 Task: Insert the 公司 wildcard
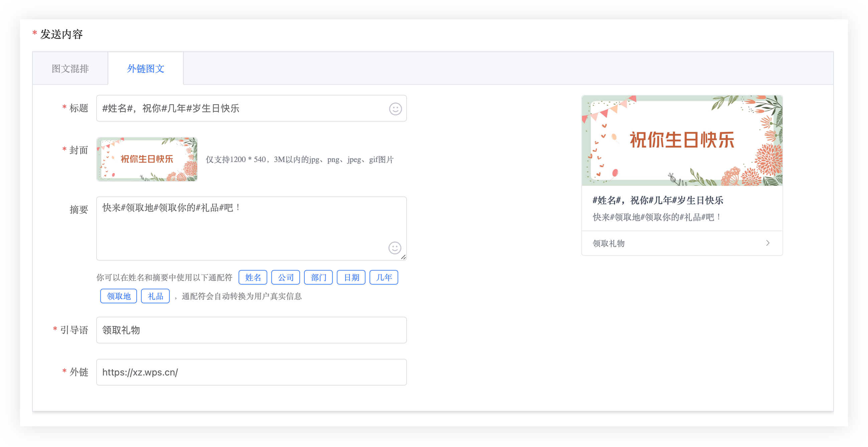(x=285, y=277)
